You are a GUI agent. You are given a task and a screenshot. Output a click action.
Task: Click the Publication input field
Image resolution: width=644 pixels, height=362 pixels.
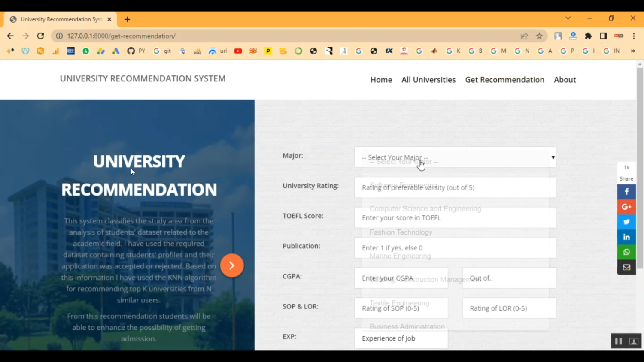point(455,248)
